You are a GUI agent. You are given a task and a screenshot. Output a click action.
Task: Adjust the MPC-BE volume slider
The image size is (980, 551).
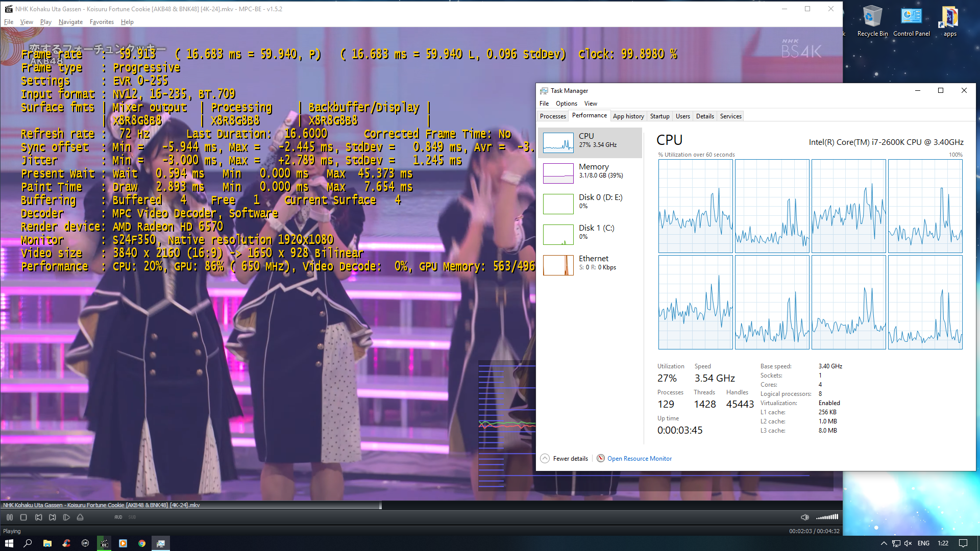coord(827,517)
